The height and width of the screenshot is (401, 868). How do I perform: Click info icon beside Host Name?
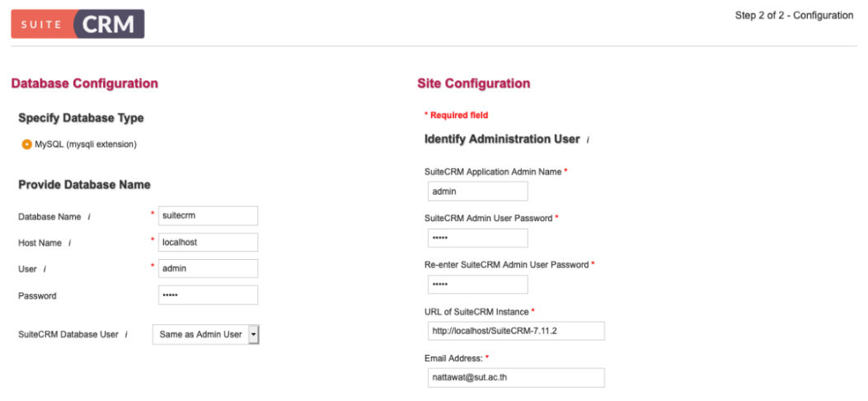click(69, 243)
